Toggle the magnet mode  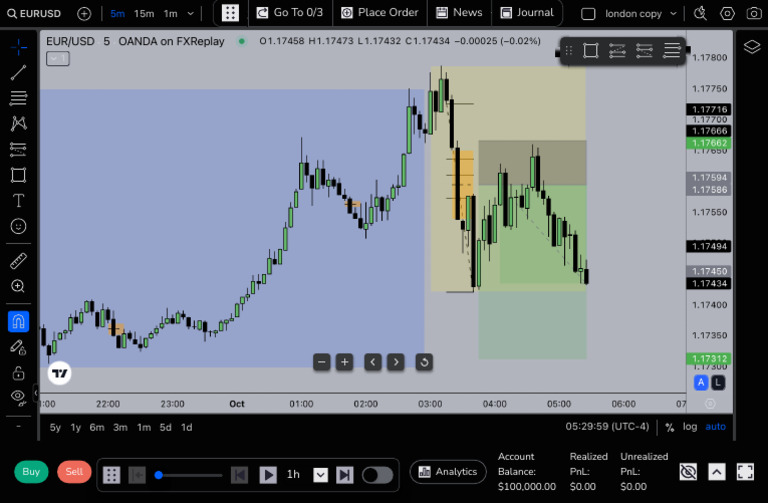pyautogui.click(x=19, y=322)
